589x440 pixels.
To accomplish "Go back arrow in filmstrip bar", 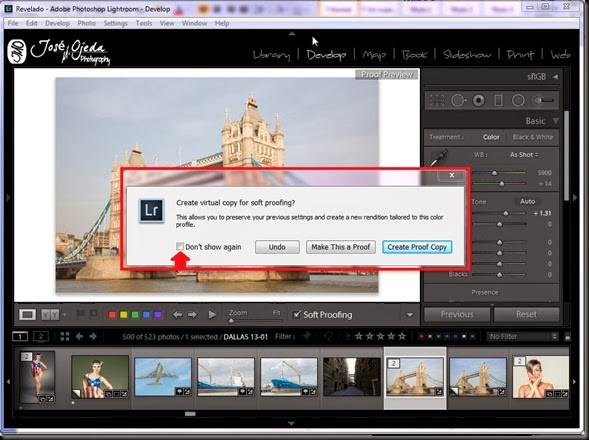I will (79, 336).
